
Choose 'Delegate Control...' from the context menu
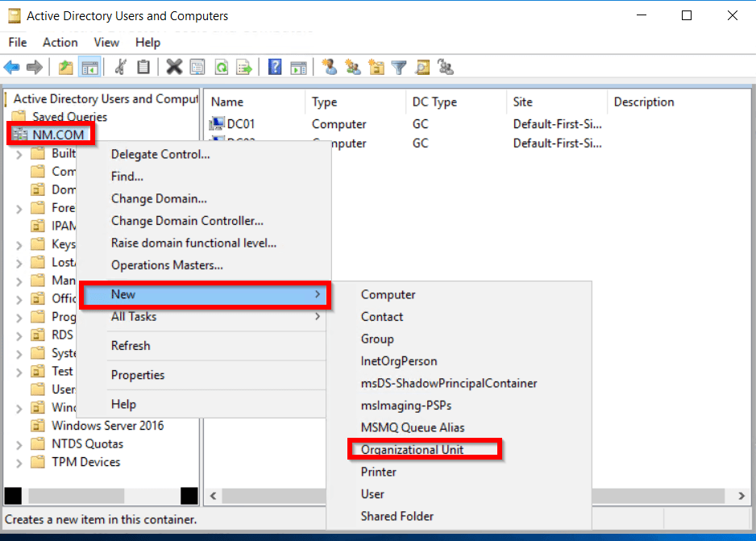pyautogui.click(x=160, y=154)
